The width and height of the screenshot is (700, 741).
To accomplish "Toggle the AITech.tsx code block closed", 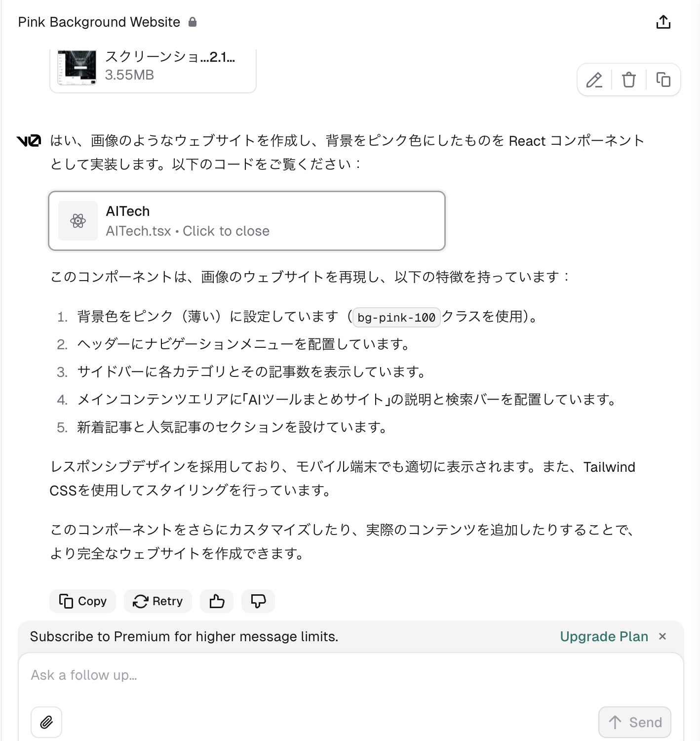I will tap(247, 221).
